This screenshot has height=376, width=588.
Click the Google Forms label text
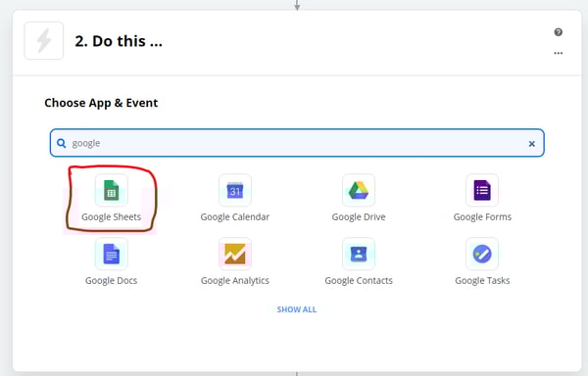point(482,217)
